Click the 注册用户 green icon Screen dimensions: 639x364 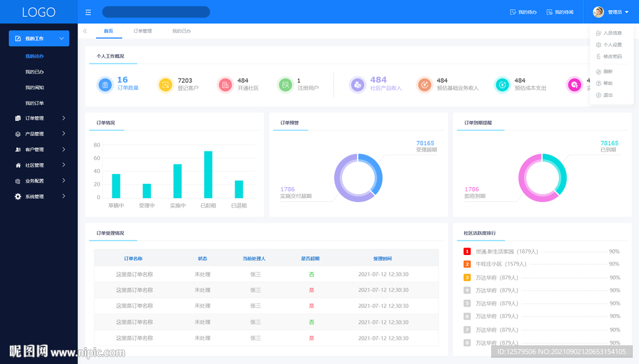(285, 84)
